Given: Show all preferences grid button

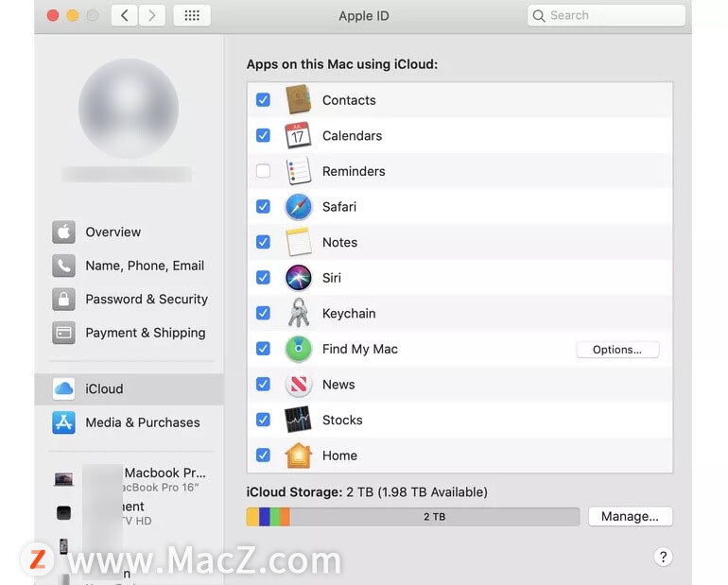Looking at the screenshot, I should (x=192, y=16).
